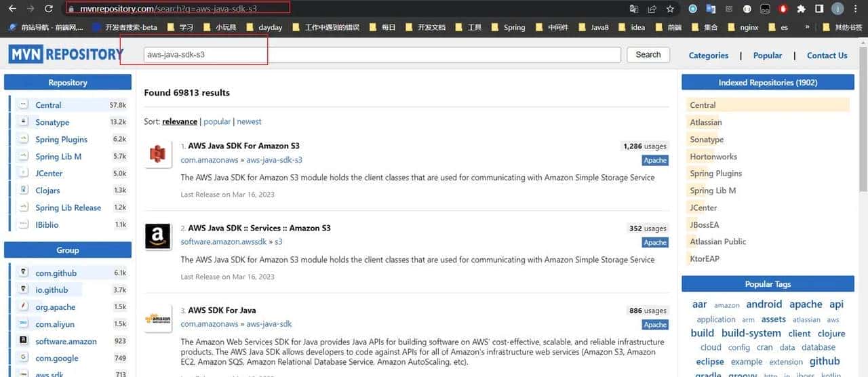Open the browser extensions puzzle icon

coord(801,9)
